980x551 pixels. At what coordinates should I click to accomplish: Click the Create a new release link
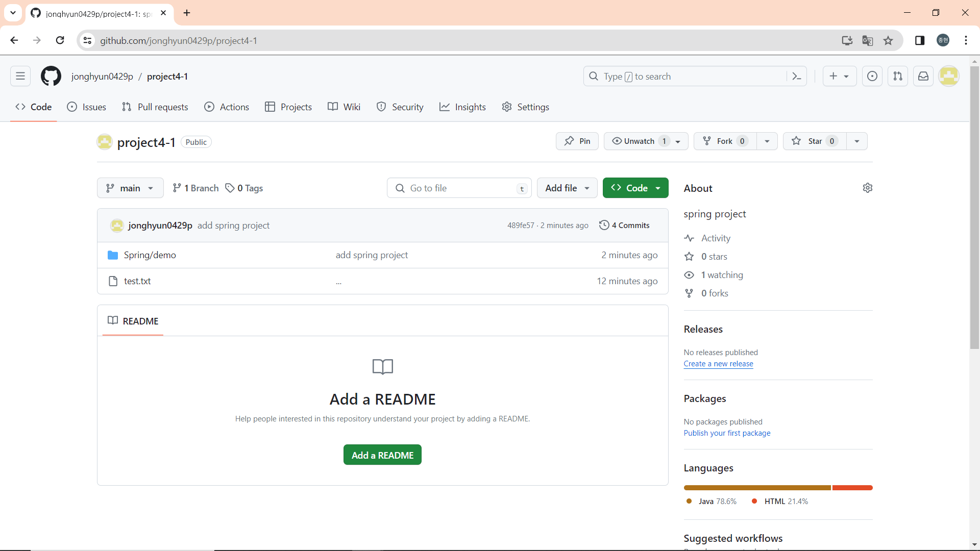[718, 364]
